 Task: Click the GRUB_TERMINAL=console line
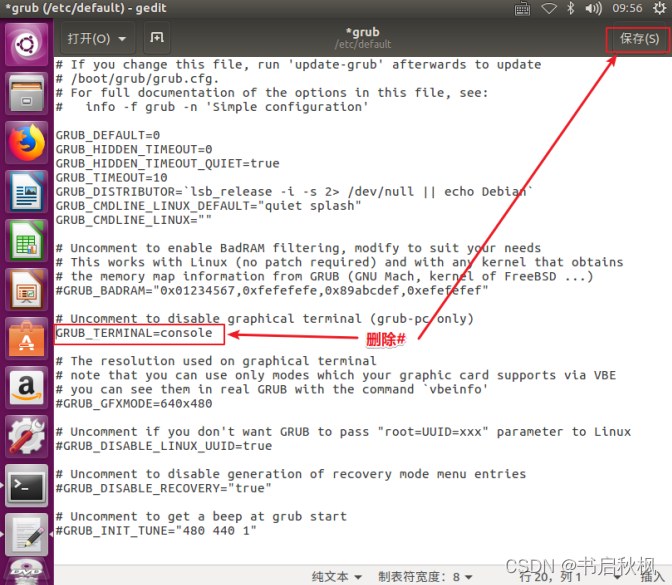pos(134,333)
